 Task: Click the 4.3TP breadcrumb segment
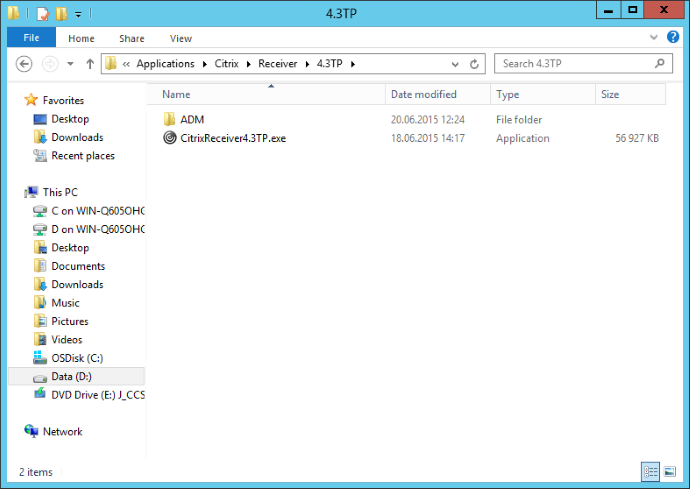click(330, 64)
